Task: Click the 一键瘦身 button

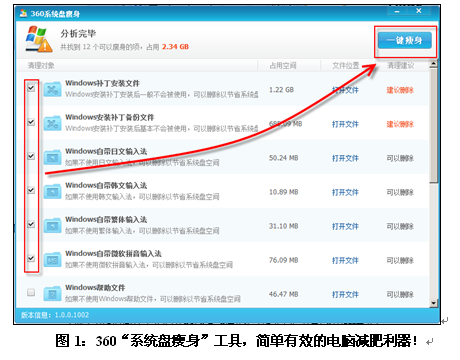Action: coord(405,41)
